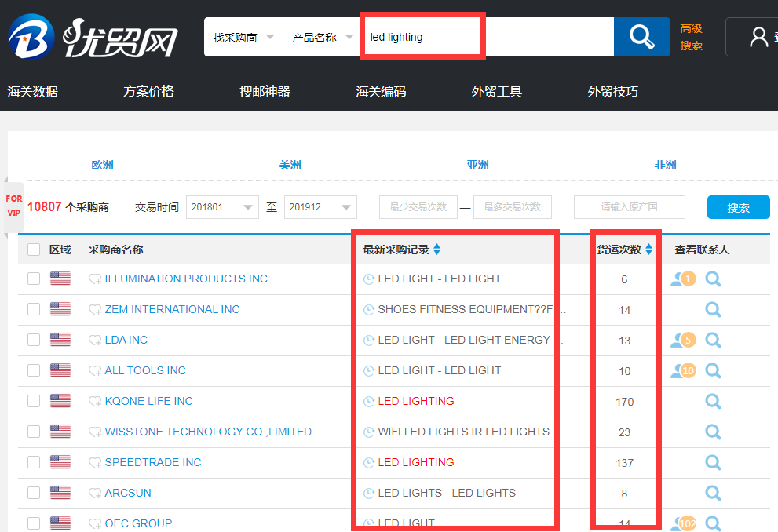This screenshot has height=532, width=778.
Task: Switch to the 欧洲 region tab
Action: [x=103, y=165]
